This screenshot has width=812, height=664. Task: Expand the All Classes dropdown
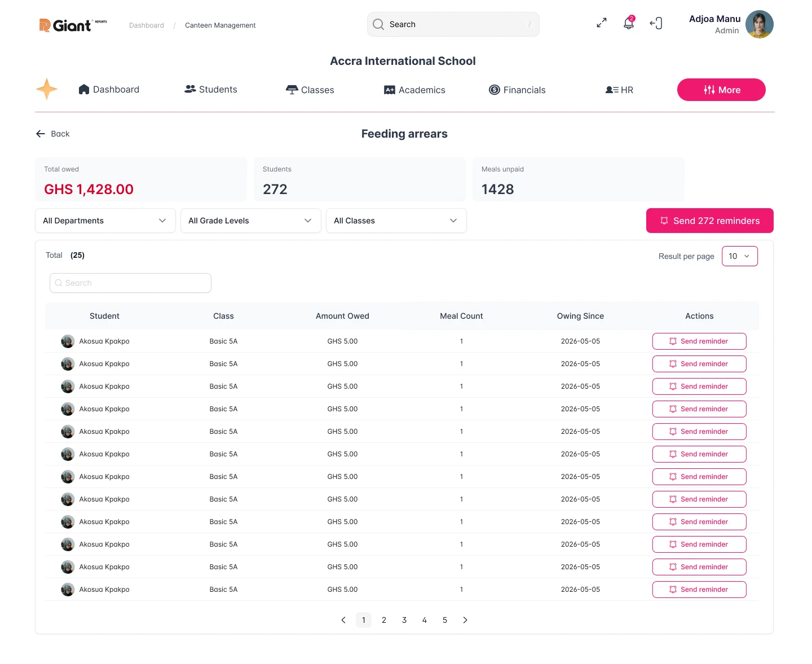tap(396, 221)
